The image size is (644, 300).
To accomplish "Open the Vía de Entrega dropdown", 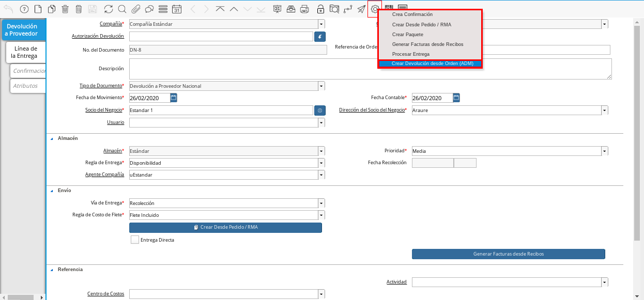I will (x=321, y=203).
